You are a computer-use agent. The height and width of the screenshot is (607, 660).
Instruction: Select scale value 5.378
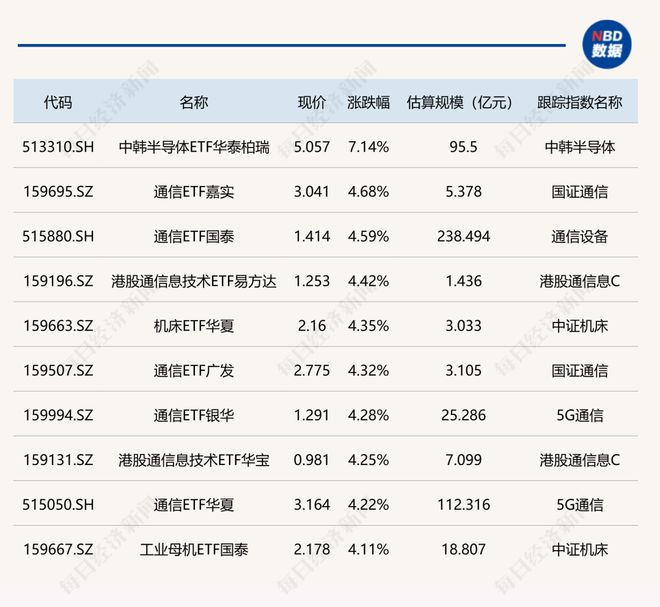tap(463, 192)
